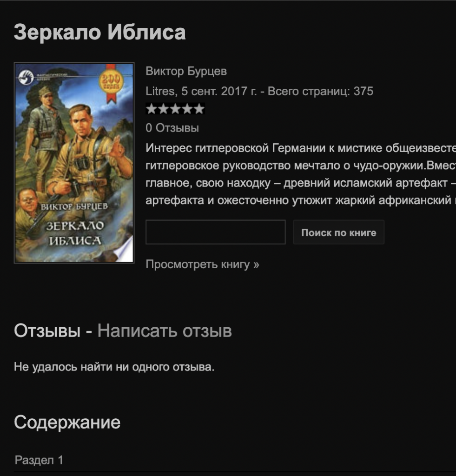Click the Отзывы section heading

[47, 331]
